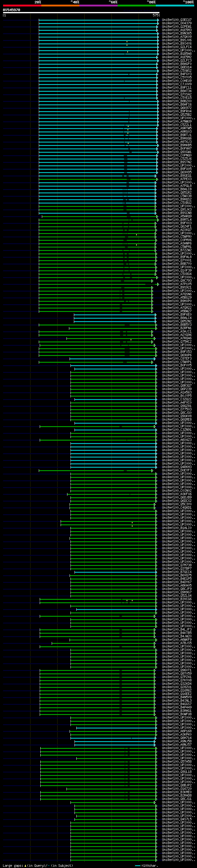
Task: Click the orange ~40% legend segment
Action: coord(60,6)
